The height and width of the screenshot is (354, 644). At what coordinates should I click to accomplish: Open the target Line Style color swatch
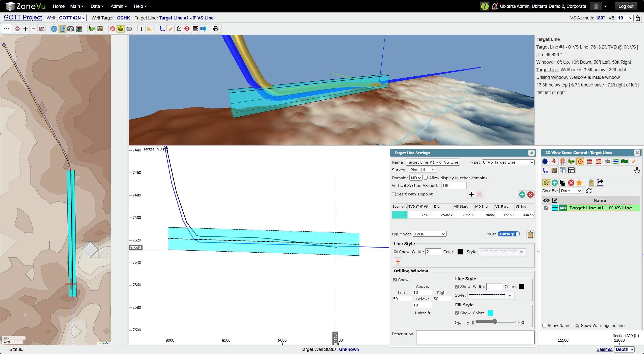click(x=460, y=252)
